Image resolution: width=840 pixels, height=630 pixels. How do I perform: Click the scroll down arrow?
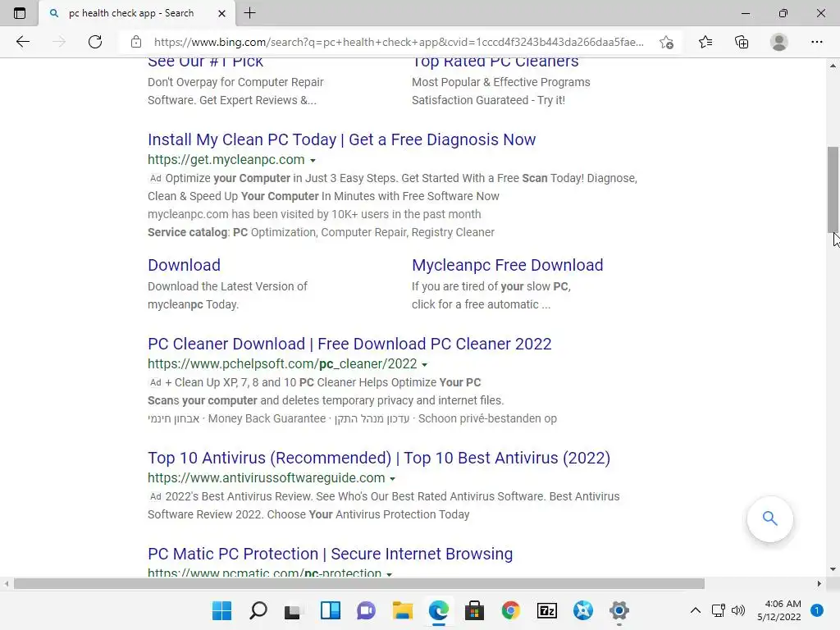coord(833,569)
